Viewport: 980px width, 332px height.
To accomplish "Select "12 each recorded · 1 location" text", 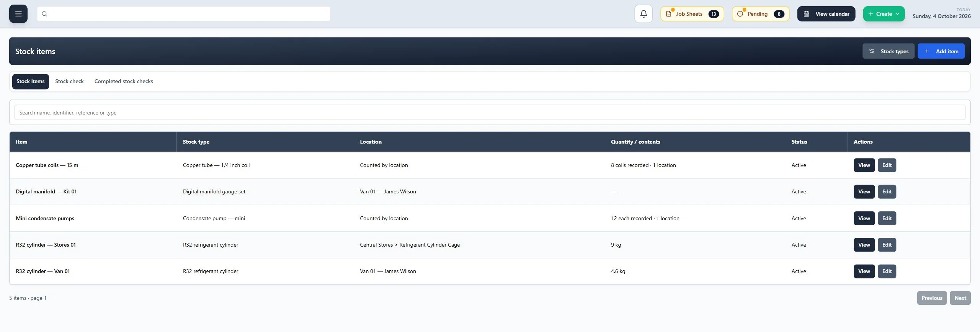I will pyautogui.click(x=645, y=219).
